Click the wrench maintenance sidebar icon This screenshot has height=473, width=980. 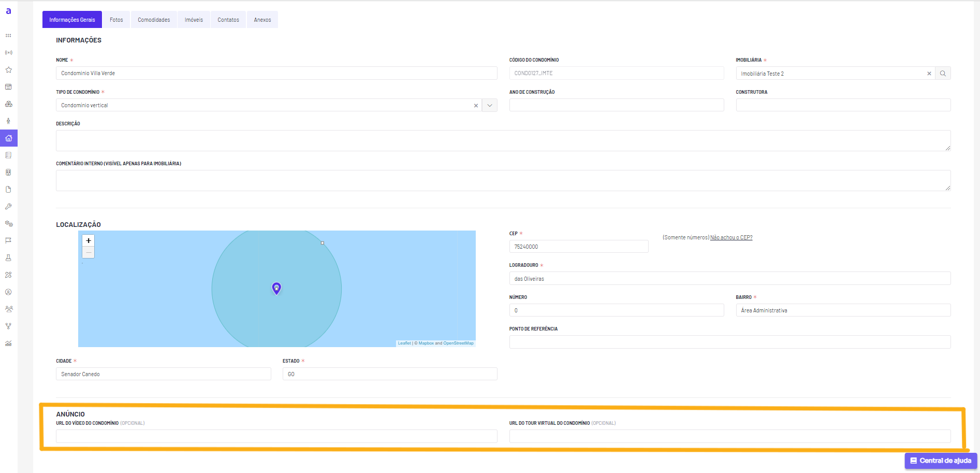pyautogui.click(x=8, y=207)
